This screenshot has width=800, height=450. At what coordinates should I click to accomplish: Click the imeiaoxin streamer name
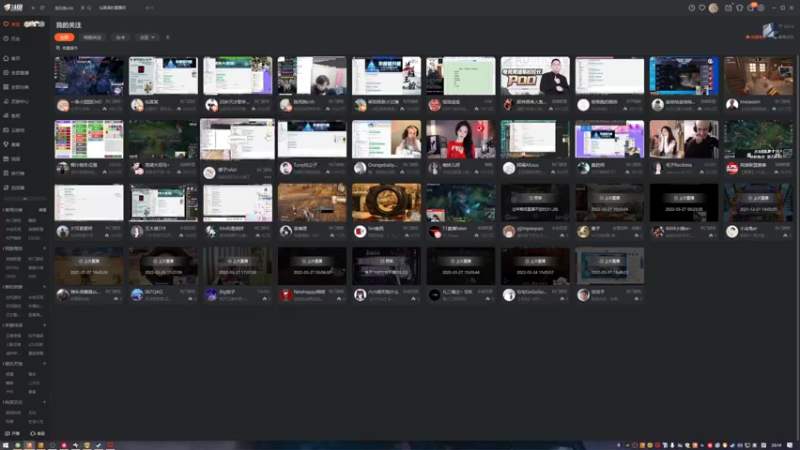(x=751, y=102)
